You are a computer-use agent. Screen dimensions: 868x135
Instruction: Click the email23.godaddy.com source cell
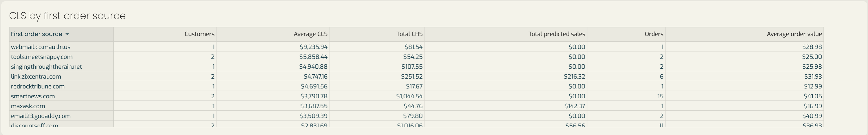61,116
